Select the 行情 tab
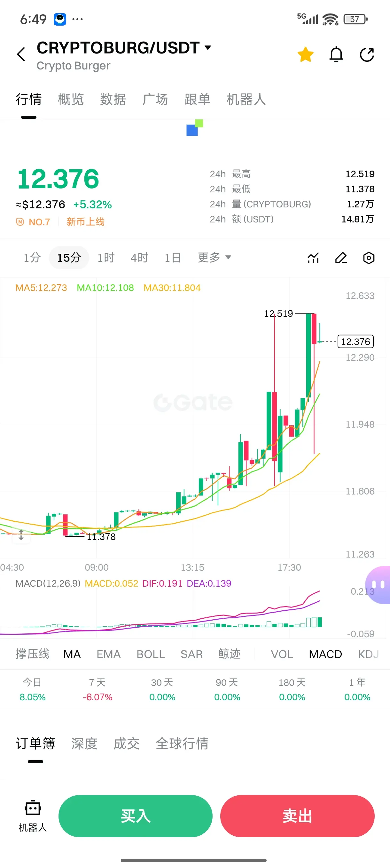This screenshot has height=868, width=390. (x=28, y=100)
